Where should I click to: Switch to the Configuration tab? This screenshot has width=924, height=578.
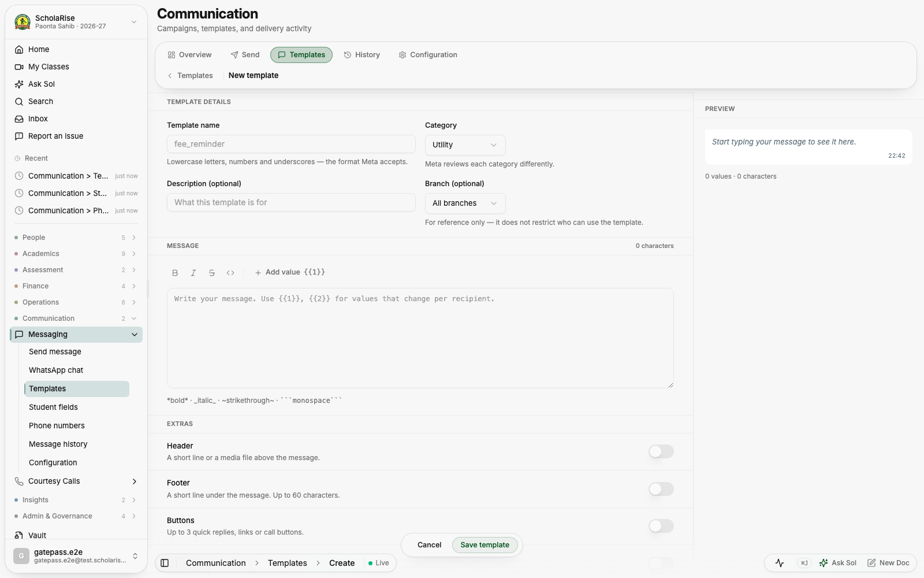428,55
